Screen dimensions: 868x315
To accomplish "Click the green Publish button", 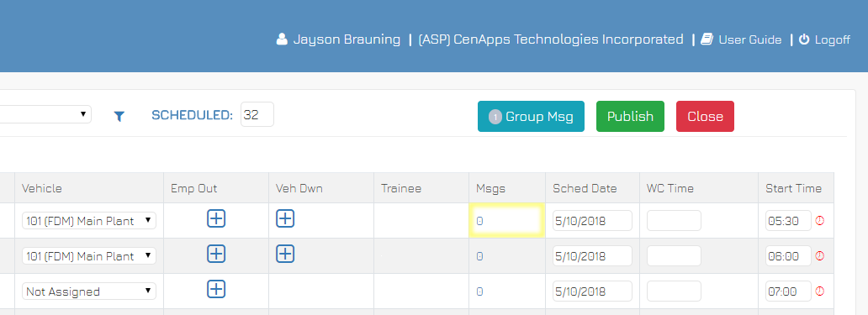I will pyautogui.click(x=630, y=116).
